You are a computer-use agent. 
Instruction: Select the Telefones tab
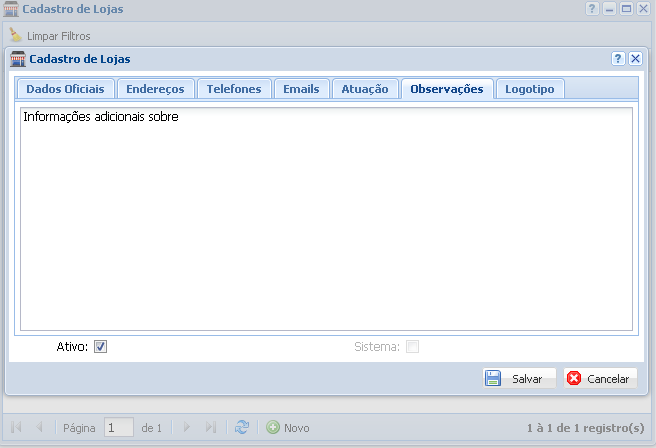233,89
